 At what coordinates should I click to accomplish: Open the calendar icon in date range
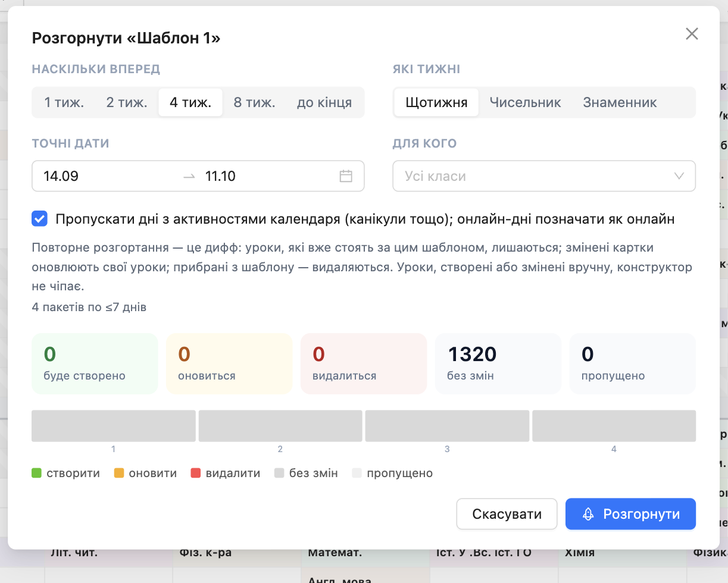tap(346, 176)
